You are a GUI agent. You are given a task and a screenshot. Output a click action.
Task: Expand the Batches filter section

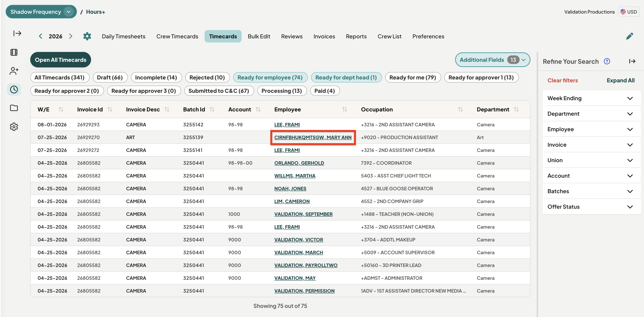(x=591, y=191)
